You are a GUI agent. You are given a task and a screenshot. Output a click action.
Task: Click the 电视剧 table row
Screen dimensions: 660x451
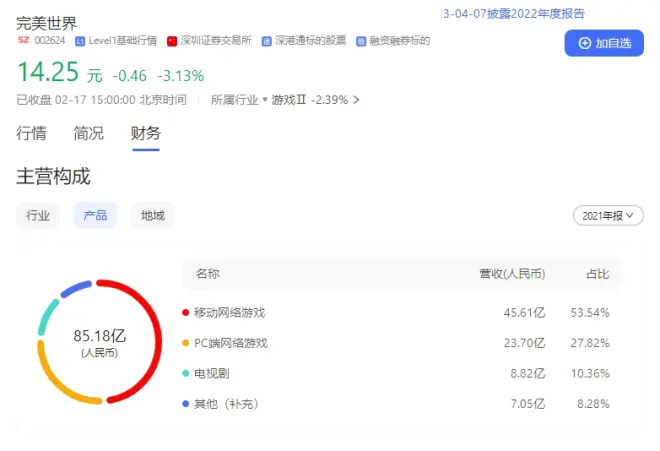click(400, 373)
